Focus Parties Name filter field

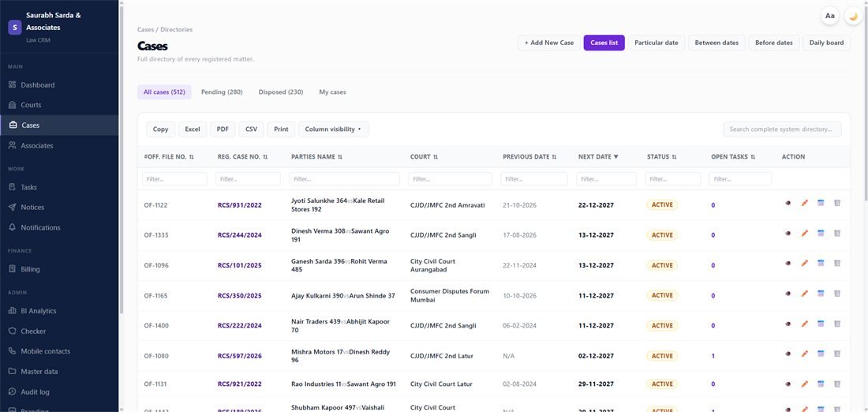click(x=344, y=179)
